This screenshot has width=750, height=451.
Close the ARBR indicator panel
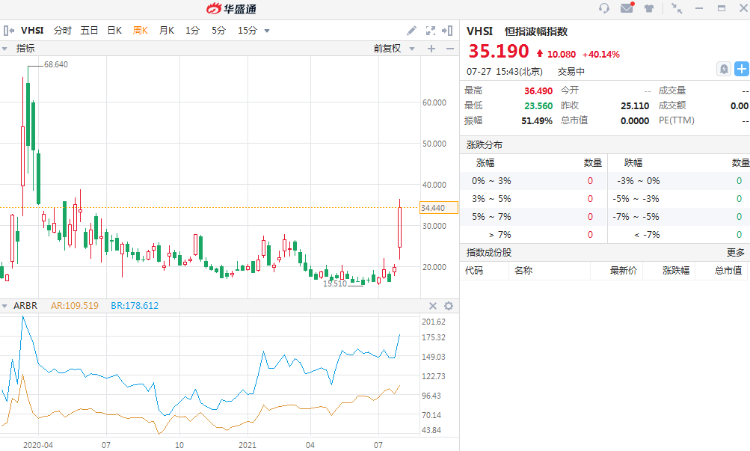point(433,306)
